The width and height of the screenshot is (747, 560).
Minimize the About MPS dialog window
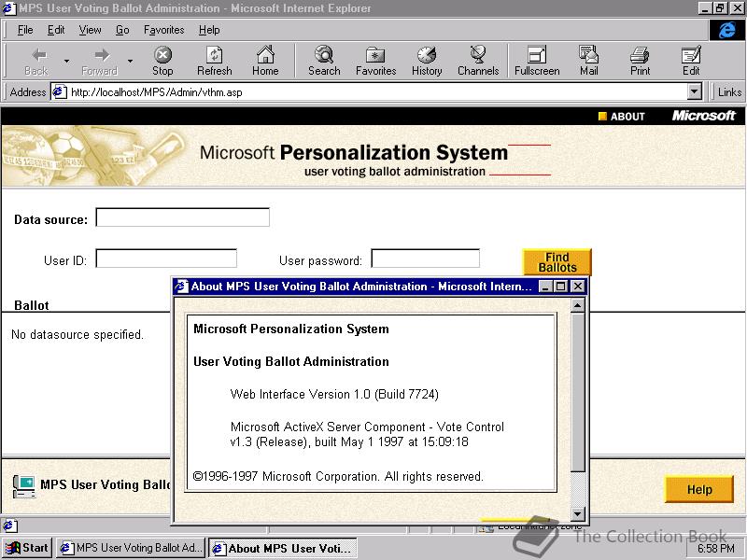pyautogui.click(x=546, y=287)
